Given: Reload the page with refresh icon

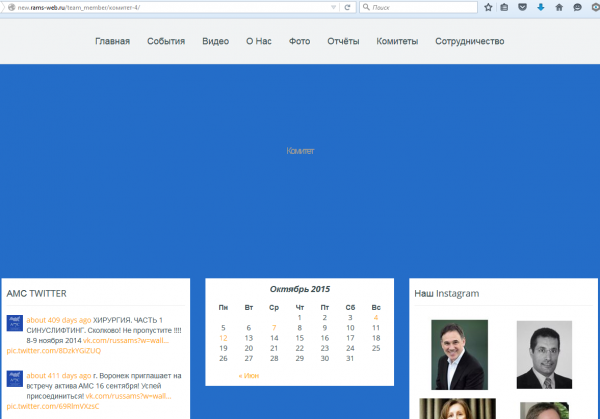Looking at the screenshot, I should (x=347, y=7).
